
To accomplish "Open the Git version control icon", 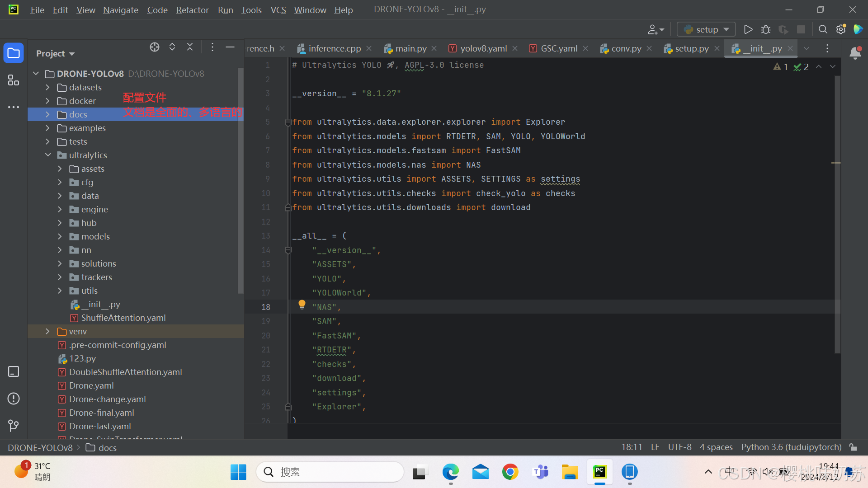I will (14, 425).
